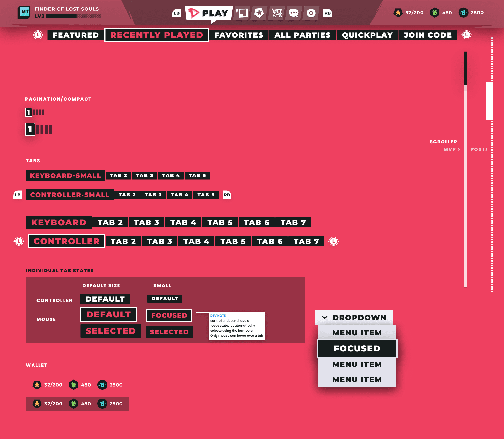Open the QUICKPLAY tab
Screen dimensions: 504x439
(367, 35)
